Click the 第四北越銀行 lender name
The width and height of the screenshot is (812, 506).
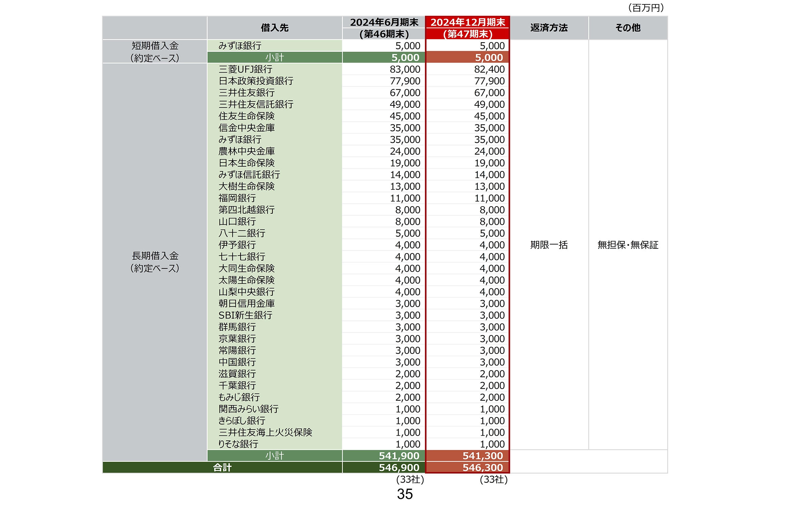[x=246, y=210]
